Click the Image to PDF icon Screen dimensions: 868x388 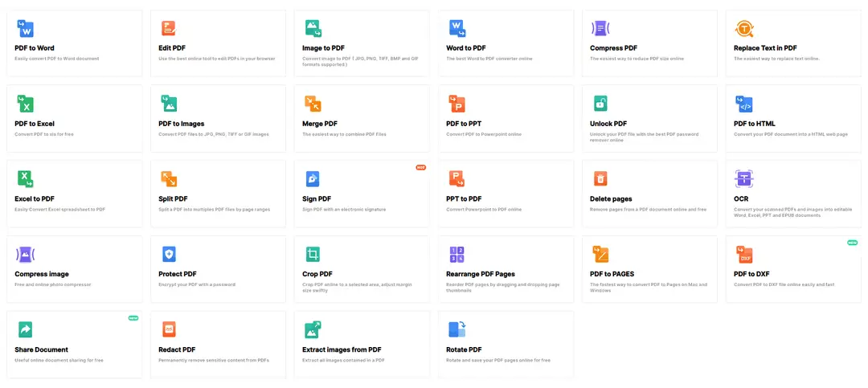[313, 28]
